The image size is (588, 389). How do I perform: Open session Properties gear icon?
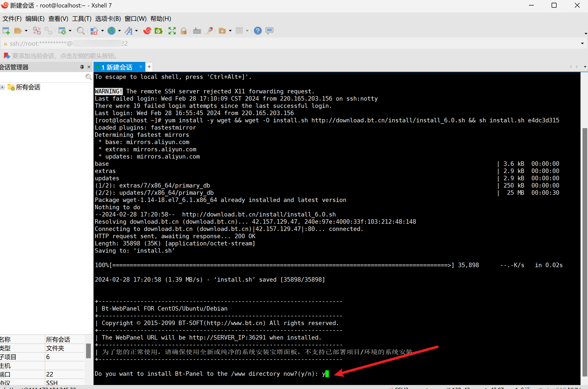[62, 31]
